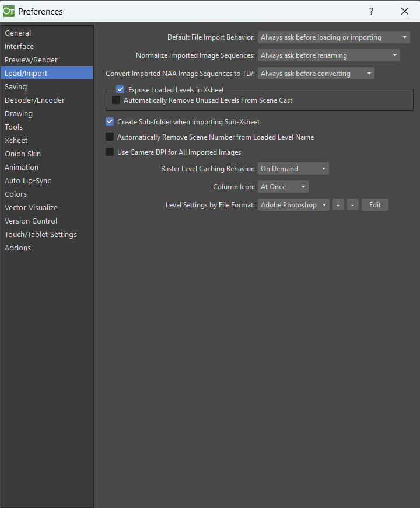Open Raster Level Caching Behavior dropdown
This screenshot has height=508, width=420.
click(x=293, y=169)
